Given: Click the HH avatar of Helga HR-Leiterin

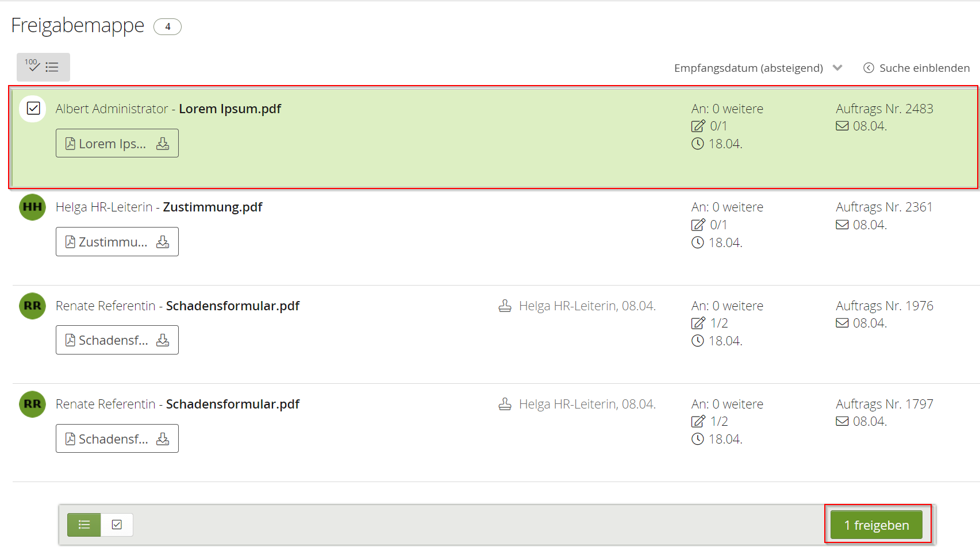Looking at the screenshot, I should coord(32,207).
